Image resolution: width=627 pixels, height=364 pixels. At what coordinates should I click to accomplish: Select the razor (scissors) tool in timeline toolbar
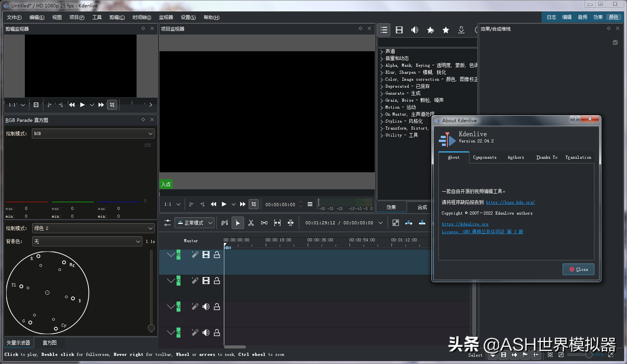251,223
